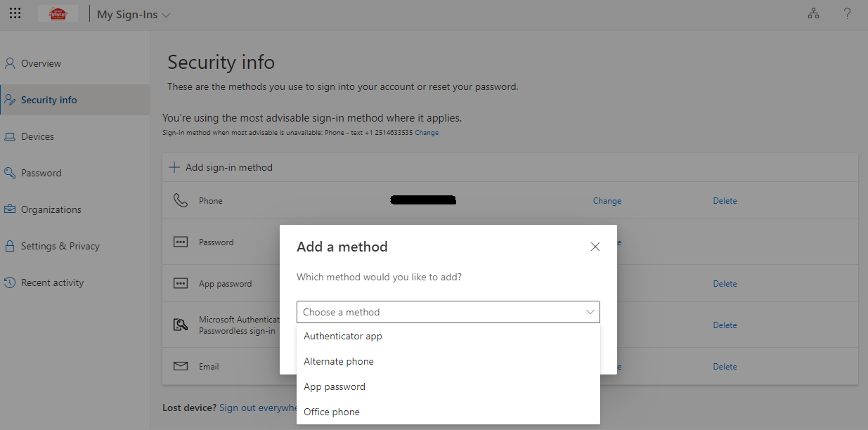Select Office phone option
The image size is (868, 430).
pyautogui.click(x=332, y=412)
